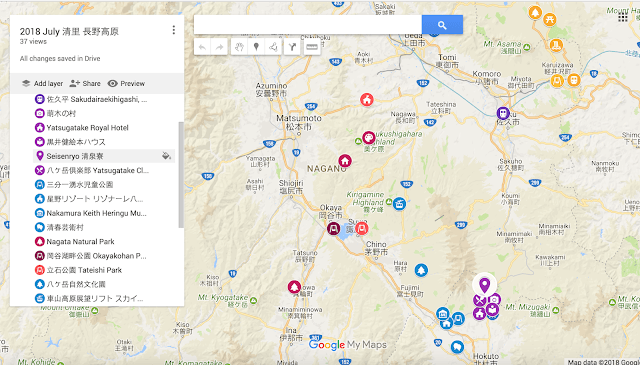Click the blue search button
This screenshot has width=640, height=365.
pyautogui.click(x=442, y=25)
